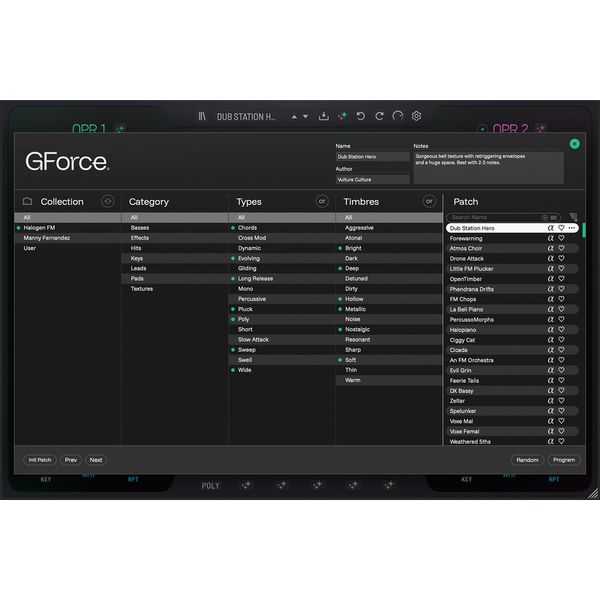This screenshot has height=600, width=600.
Task: Select Effects category
Action: (175, 238)
